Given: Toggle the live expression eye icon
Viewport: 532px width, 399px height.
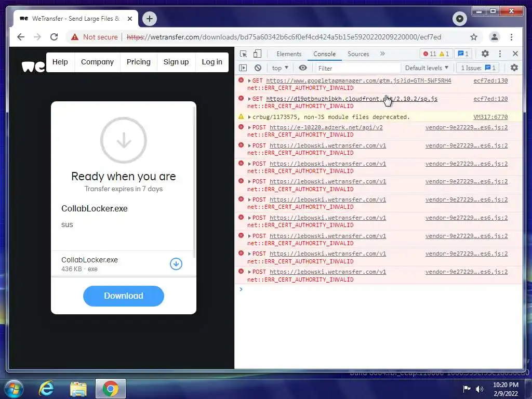Looking at the screenshot, I should (x=303, y=68).
